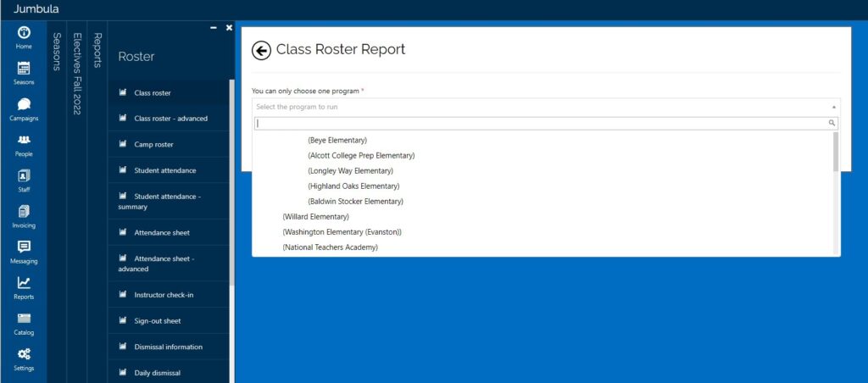868x383 pixels.
Task: Open the Messaging sidebar icon
Action: coord(24,252)
